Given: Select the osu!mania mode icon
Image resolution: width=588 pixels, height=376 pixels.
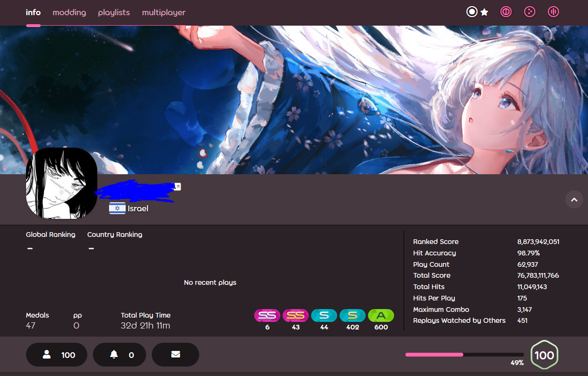Looking at the screenshot, I should pos(553,12).
